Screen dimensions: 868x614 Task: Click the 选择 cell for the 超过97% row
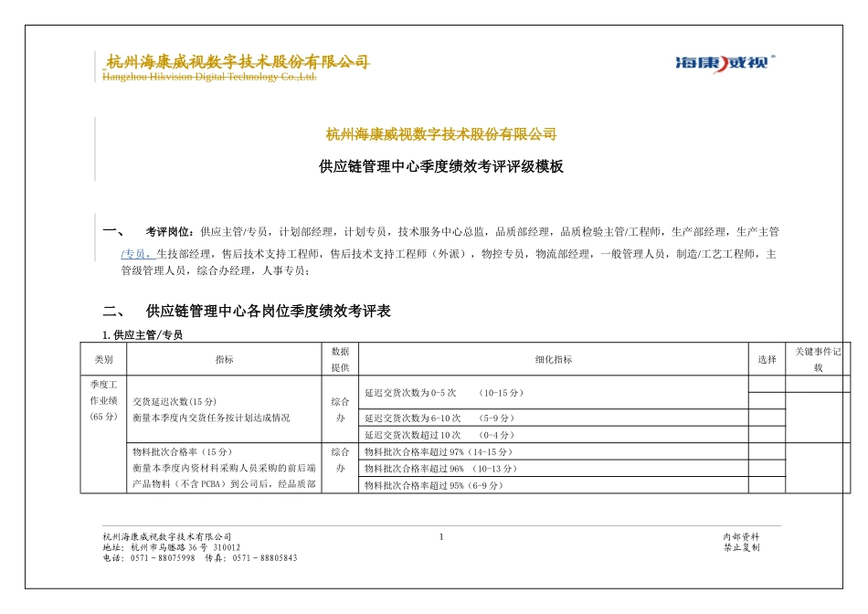[x=767, y=451]
